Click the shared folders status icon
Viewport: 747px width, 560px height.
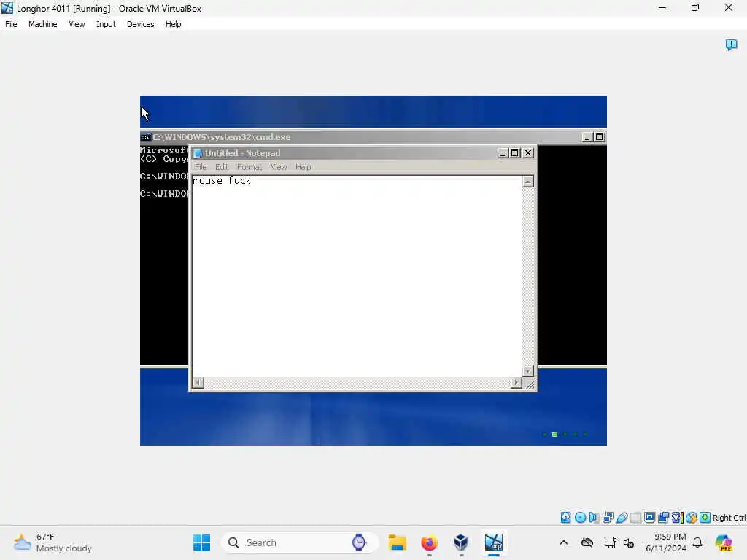click(635, 517)
